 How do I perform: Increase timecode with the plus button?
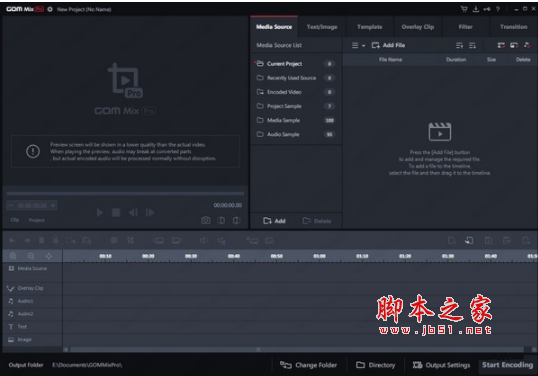coord(53,205)
